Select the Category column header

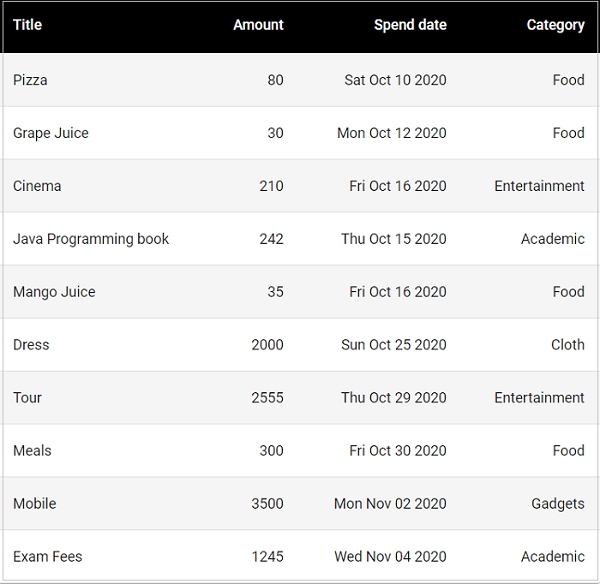pos(555,25)
